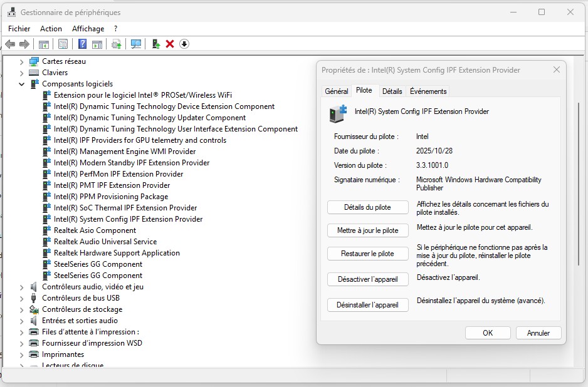Click the scan for hardware changes monitor icon
Image resolution: width=588 pixels, height=387 pixels.
coord(136,44)
